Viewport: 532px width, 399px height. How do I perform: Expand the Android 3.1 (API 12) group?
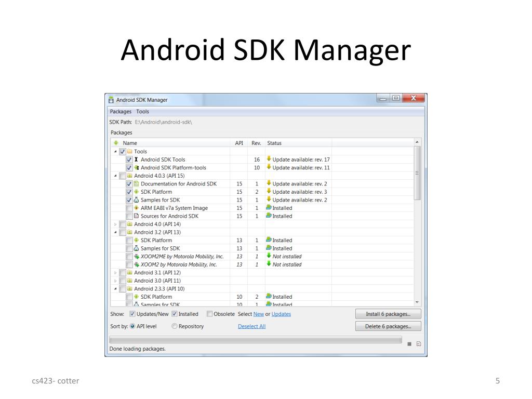[115, 273]
